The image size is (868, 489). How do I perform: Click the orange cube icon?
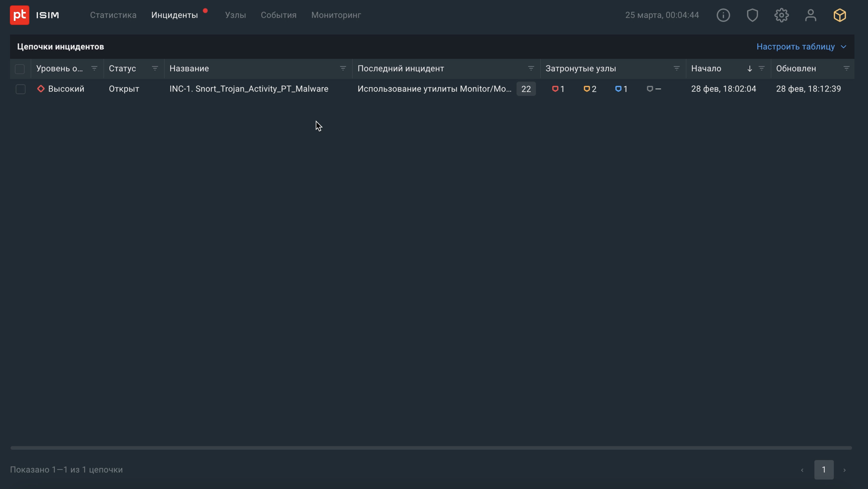point(840,15)
